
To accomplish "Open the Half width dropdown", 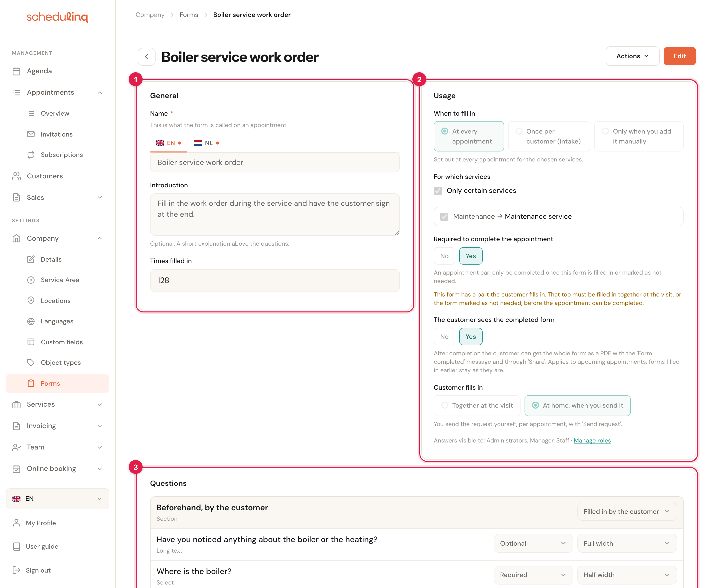I will coord(627,575).
